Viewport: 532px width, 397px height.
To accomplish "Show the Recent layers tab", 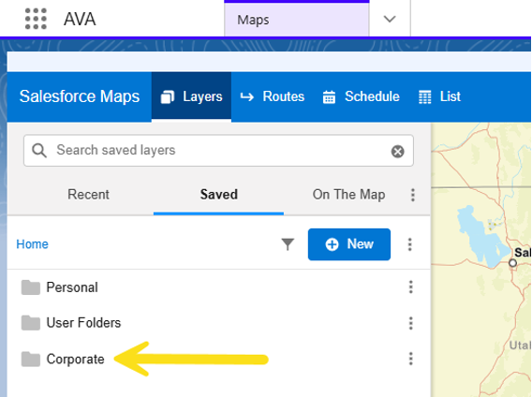I will [x=88, y=195].
